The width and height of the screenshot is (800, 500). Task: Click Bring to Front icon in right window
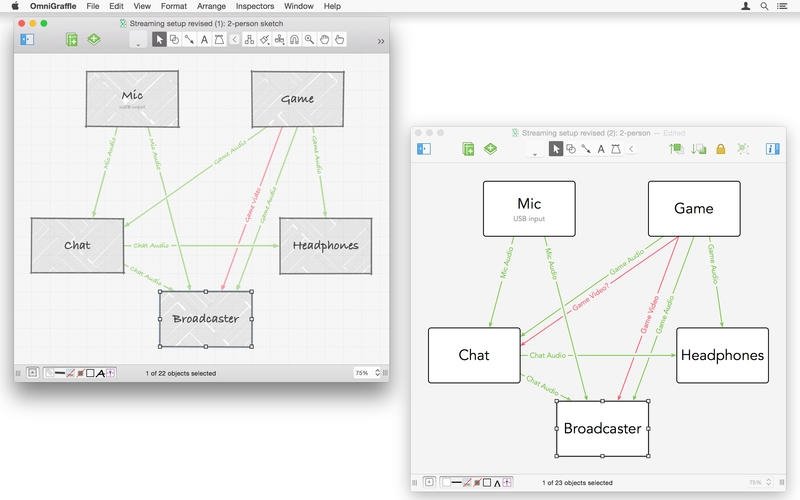[677, 149]
